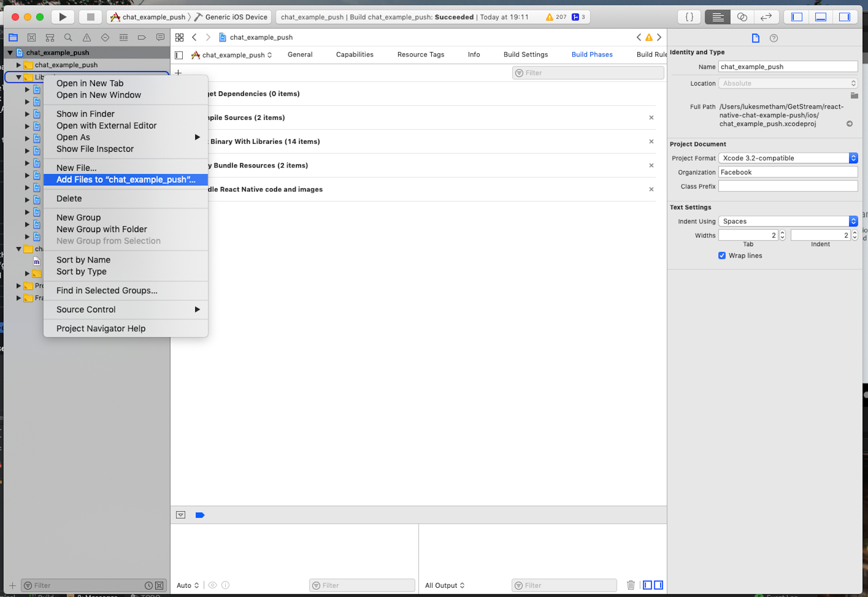868x597 pixels.
Task: Increment the Tab width stepper
Action: pos(782,232)
